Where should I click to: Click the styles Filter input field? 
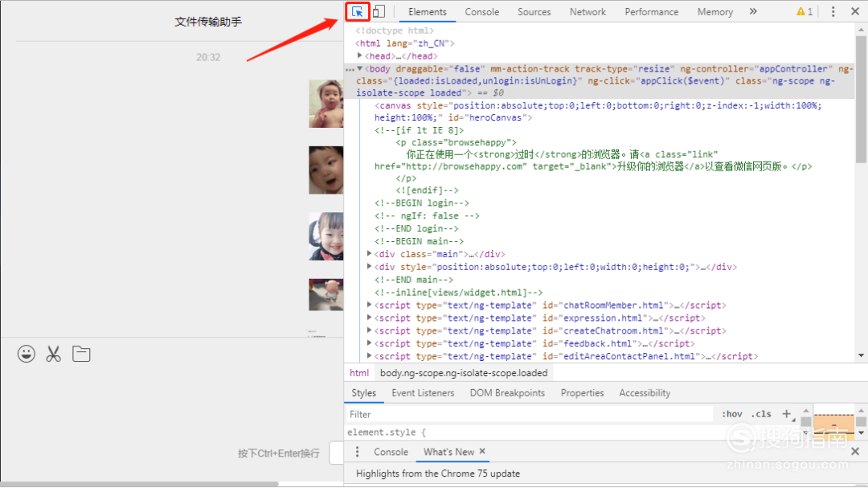point(529,414)
